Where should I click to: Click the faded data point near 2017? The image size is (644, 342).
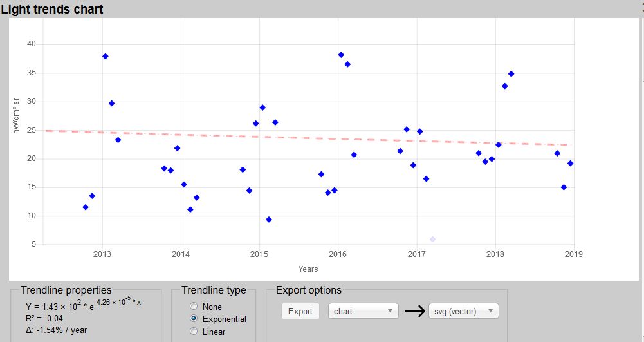[433, 239]
